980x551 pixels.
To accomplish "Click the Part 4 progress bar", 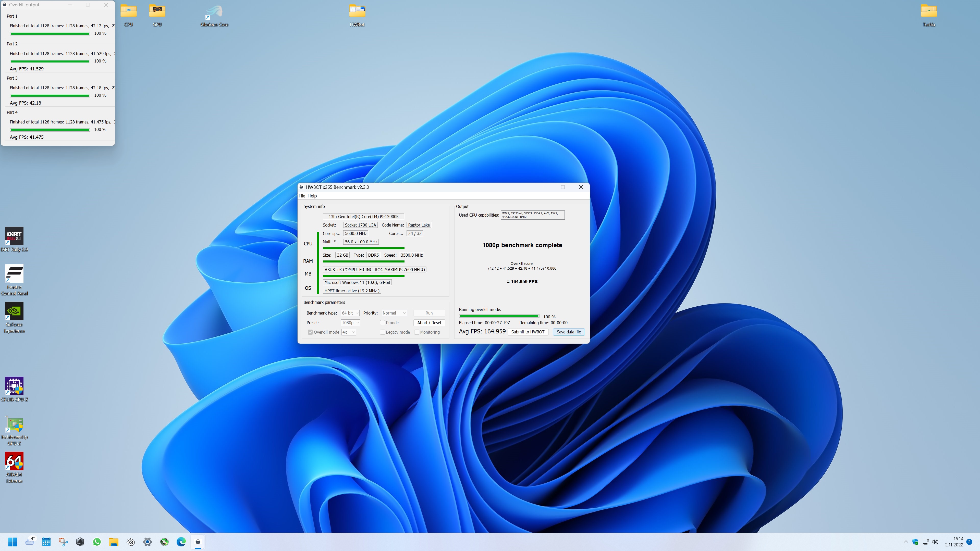I will (x=50, y=130).
